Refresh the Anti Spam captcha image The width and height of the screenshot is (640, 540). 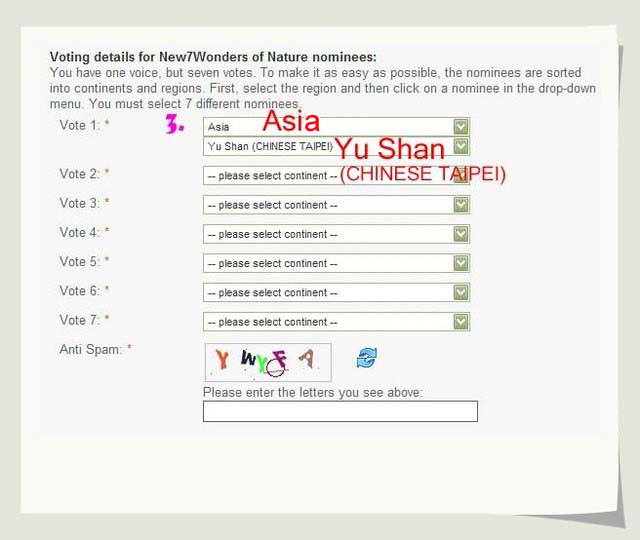pyautogui.click(x=367, y=358)
